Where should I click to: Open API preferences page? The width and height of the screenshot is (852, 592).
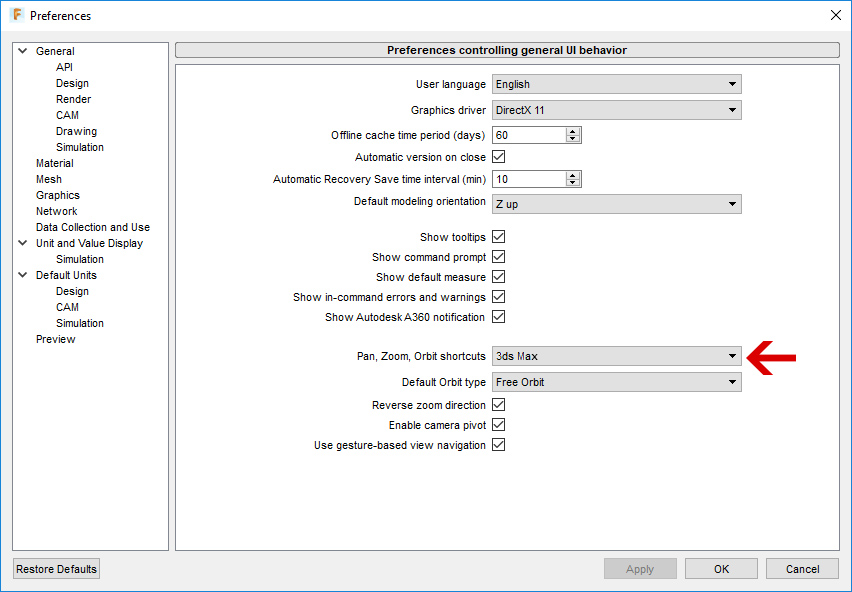[64, 67]
